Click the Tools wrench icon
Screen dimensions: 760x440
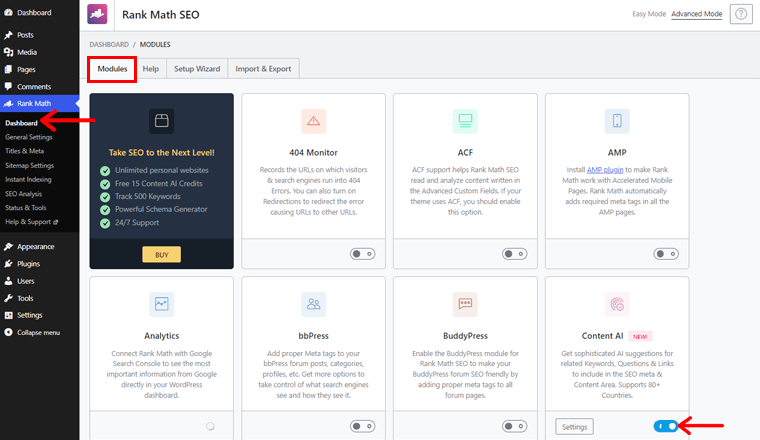pyautogui.click(x=8, y=298)
